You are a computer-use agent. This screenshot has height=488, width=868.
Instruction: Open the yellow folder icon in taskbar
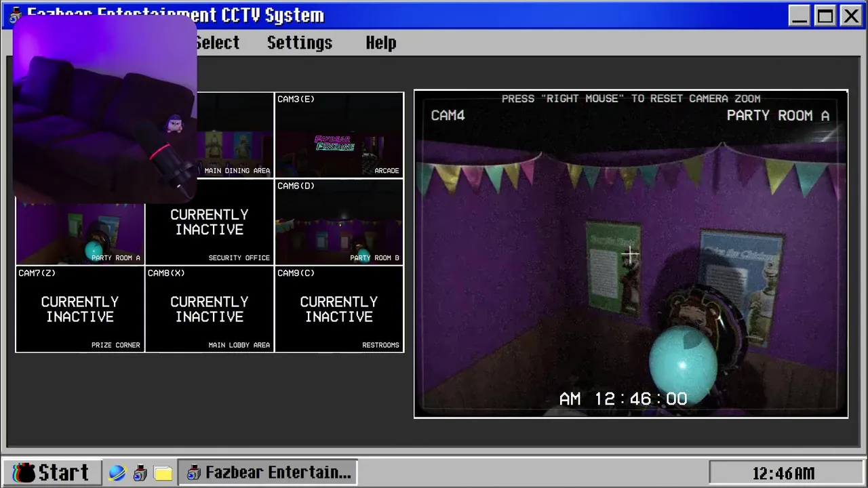coord(163,473)
